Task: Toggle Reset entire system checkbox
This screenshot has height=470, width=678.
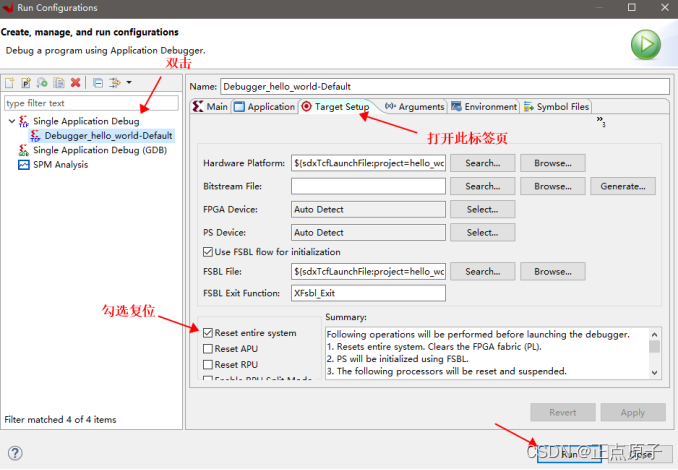Action: pos(208,333)
